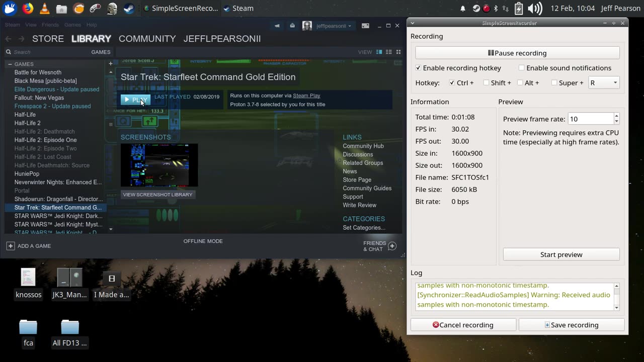This screenshot has height=362, width=644.
Task: Open the Xfce whisker menu icon
Action: click(10, 8)
